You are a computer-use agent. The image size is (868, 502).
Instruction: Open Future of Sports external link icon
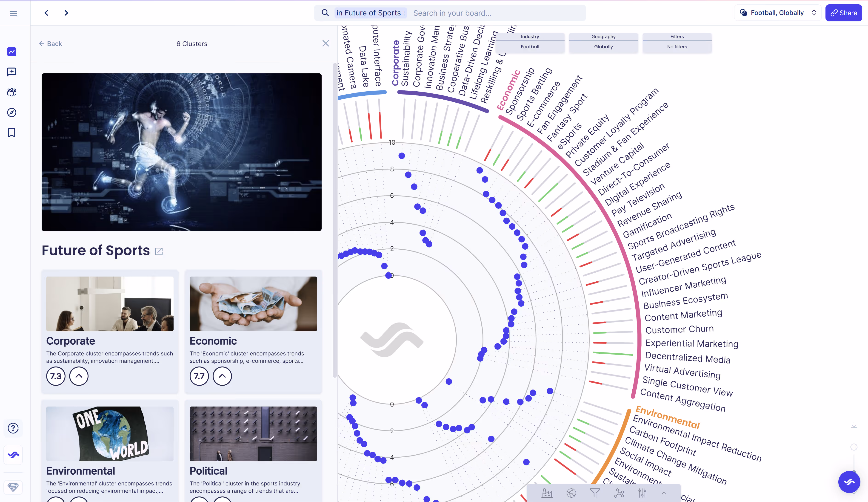pyautogui.click(x=159, y=251)
